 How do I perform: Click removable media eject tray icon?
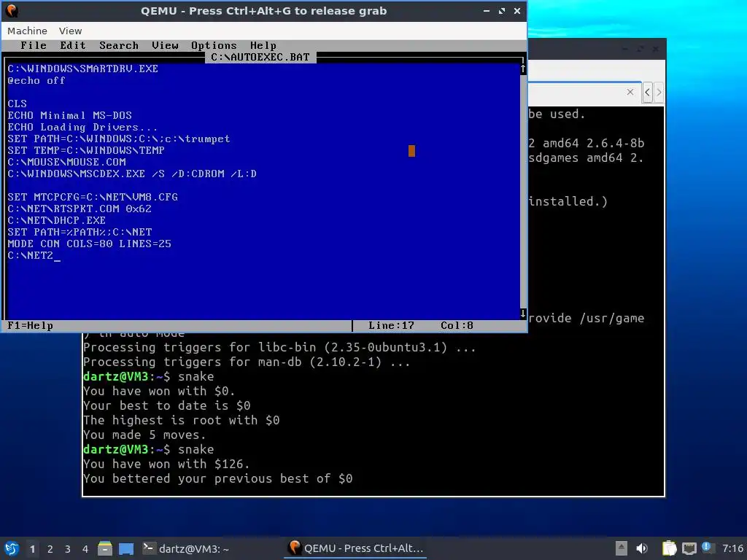(621, 548)
